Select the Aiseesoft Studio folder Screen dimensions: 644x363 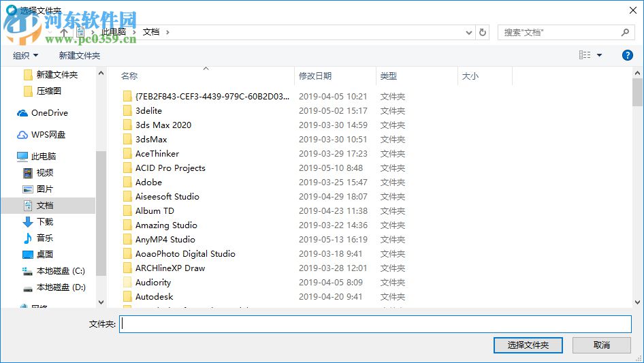click(167, 197)
